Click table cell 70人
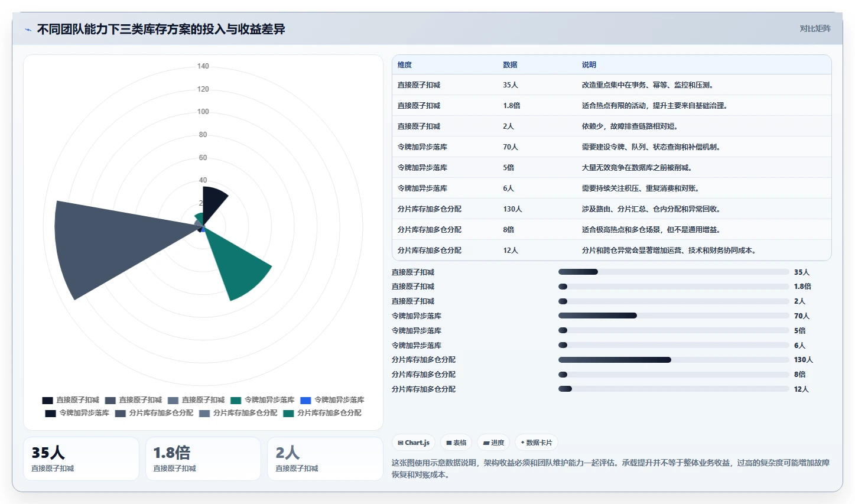Viewport: 855px width, 504px height. point(511,147)
